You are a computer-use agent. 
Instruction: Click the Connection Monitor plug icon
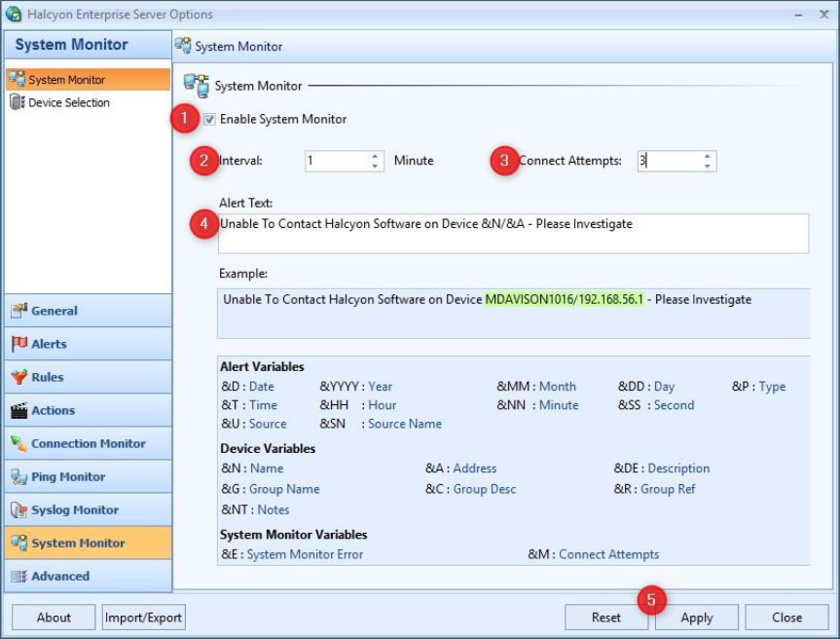click(x=18, y=443)
